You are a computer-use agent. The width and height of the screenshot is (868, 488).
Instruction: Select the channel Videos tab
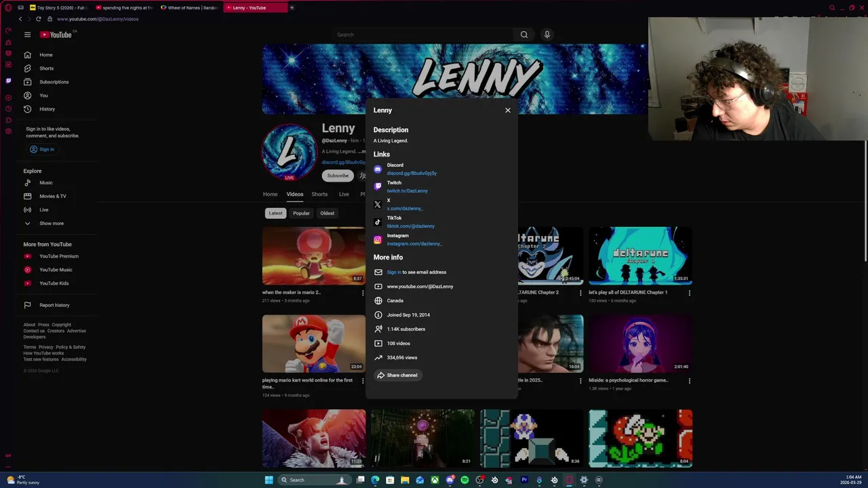click(x=294, y=195)
